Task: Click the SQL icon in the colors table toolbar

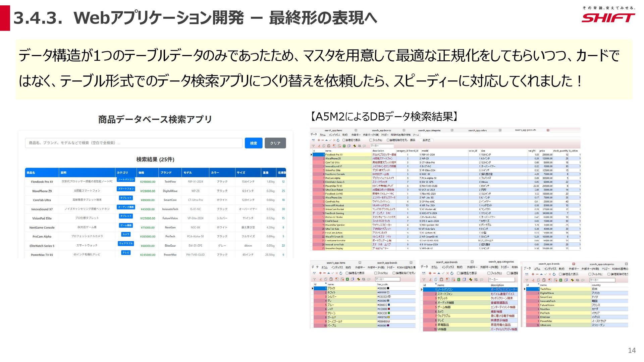Action: 364,279
